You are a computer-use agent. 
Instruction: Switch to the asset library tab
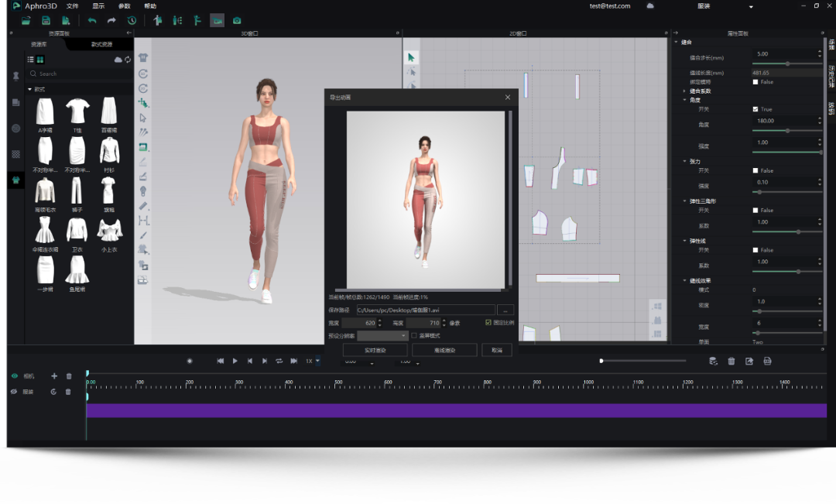[39, 44]
